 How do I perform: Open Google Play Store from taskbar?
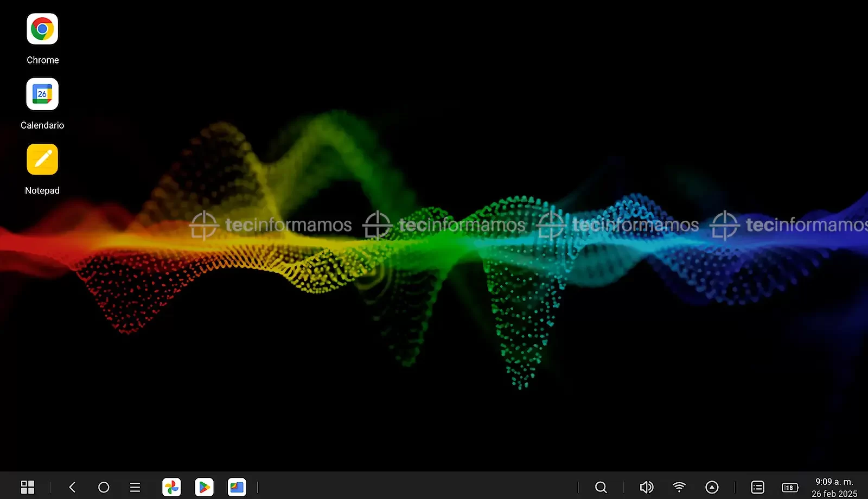pyautogui.click(x=204, y=487)
